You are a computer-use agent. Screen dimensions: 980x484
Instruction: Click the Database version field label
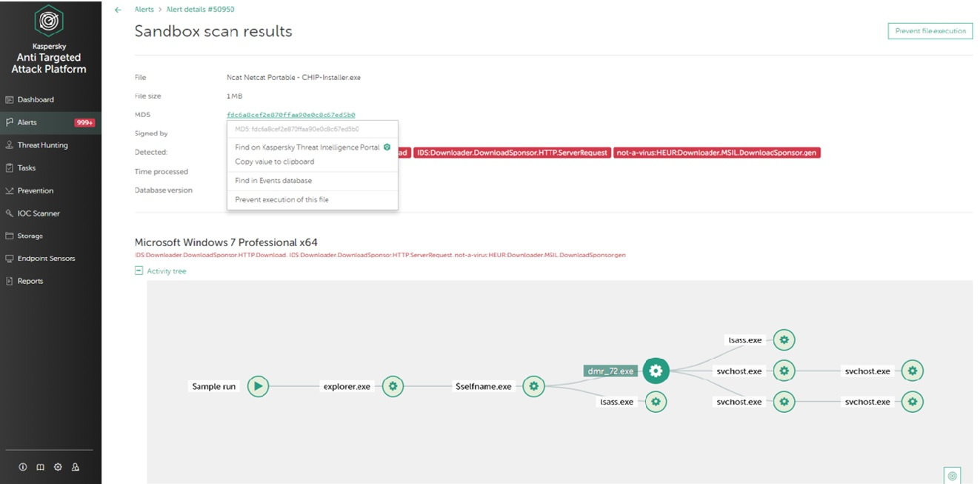pyautogui.click(x=164, y=190)
